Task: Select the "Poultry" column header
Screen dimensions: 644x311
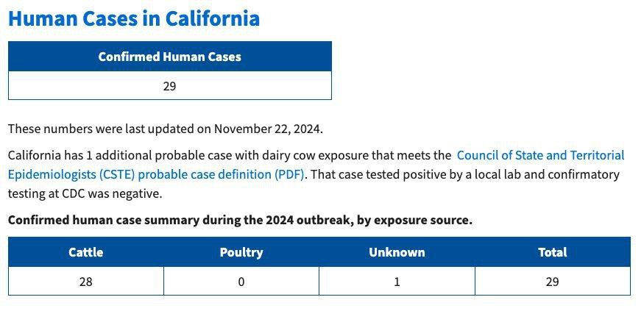Action: click(x=241, y=252)
